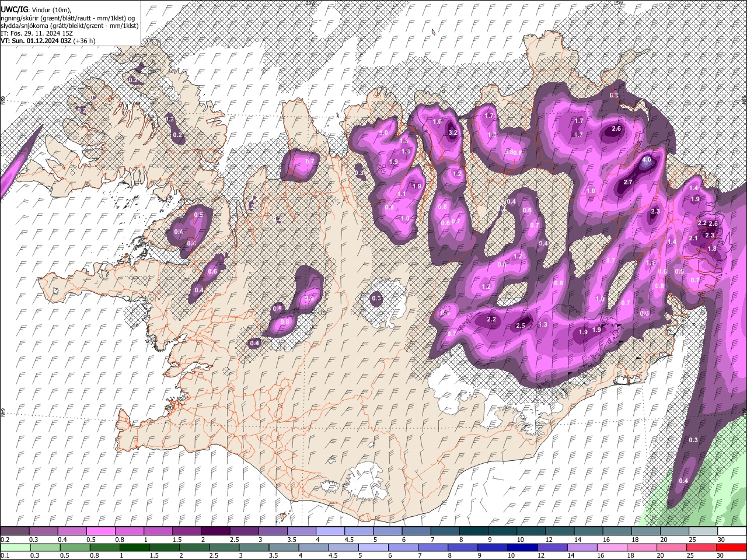Pick the darkest navy blue swatch in the rain scale
747x560 pixels.
pos(521,547)
